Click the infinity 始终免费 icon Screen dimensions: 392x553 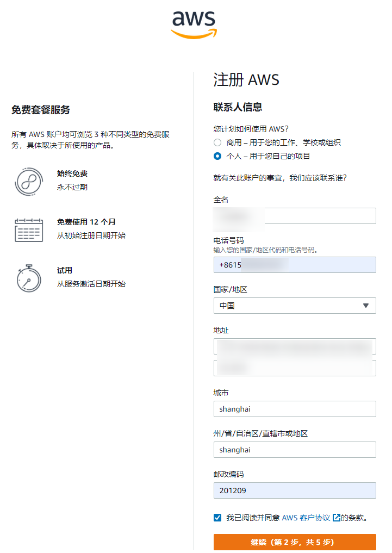click(29, 182)
